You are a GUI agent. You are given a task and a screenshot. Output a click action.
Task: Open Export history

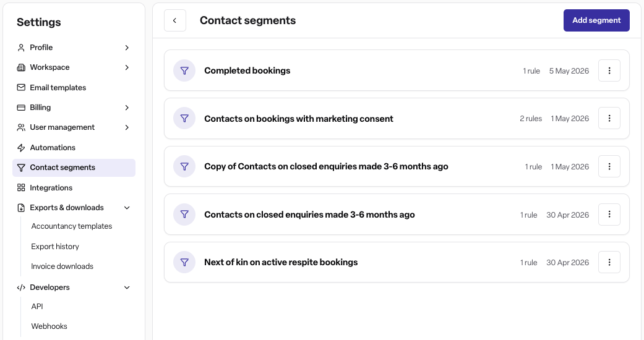click(x=55, y=247)
